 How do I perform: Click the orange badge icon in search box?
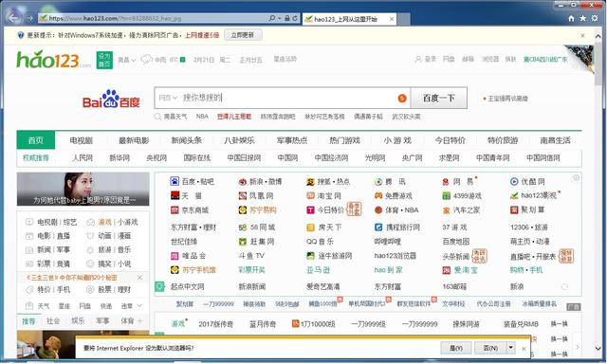(402, 99)
